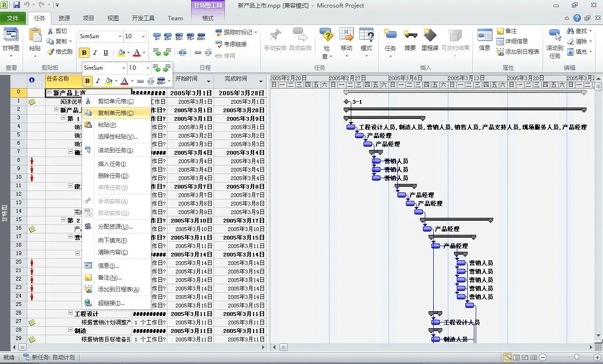Viewport: 603px width, 364px height.
Task: Click Respect Links (考虑链接) button
Action: coord(231,44)
